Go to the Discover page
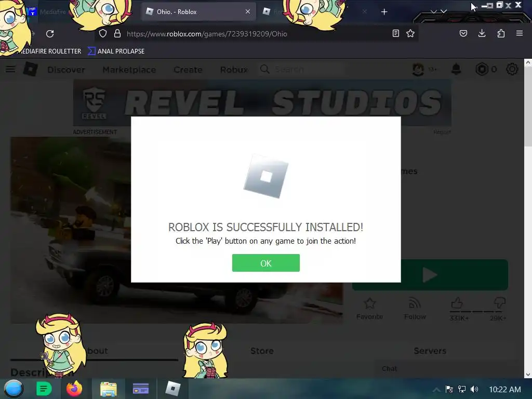The height and width of the screenshot is (399, 532). click(66, 70)
